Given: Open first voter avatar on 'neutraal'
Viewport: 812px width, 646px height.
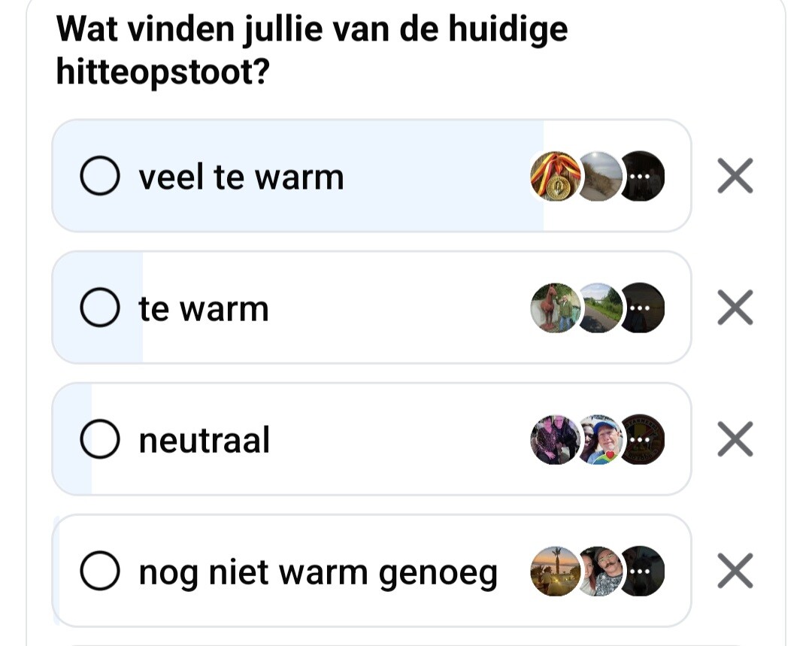Looking at the screenshot, I should (555, 440).
